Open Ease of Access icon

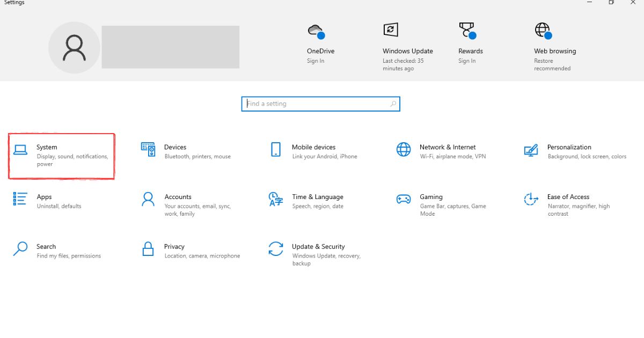(x=531, y=199)
